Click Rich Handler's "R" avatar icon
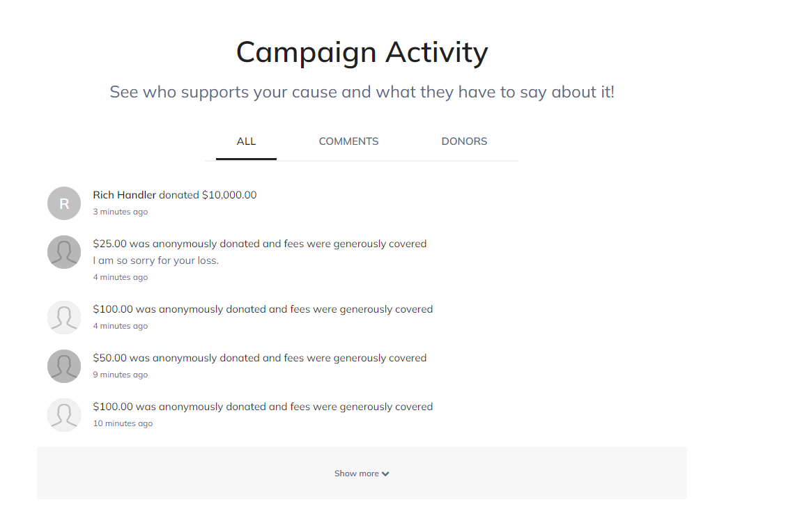The image size is (809, 532). coord(64,203)
